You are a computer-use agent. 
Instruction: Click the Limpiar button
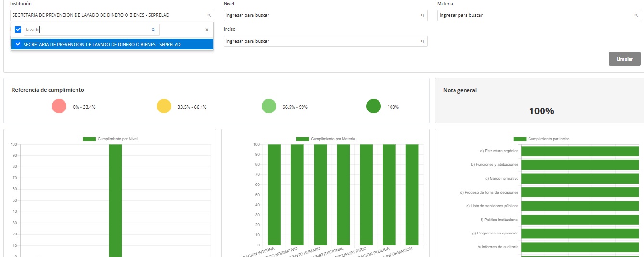click(x=625, y=59)
